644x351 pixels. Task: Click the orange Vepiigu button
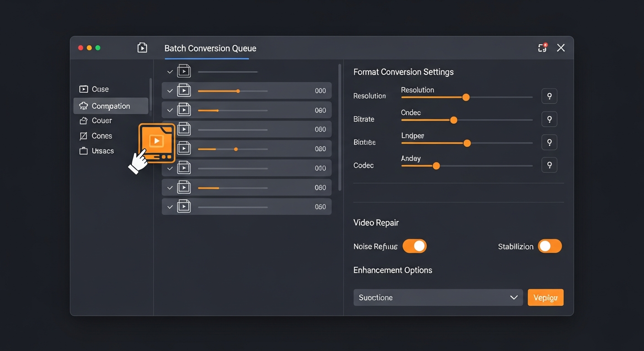(545, 298)
